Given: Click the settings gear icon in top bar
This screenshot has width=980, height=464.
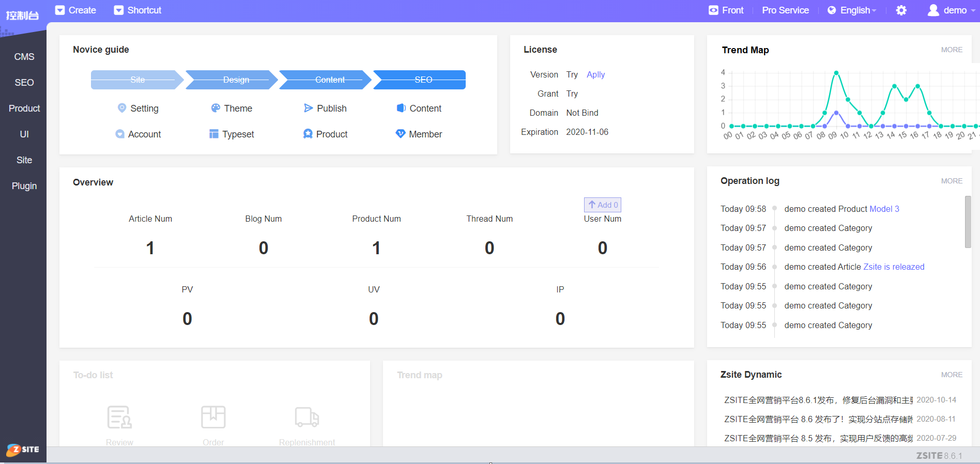Looking at the screenshot, I should (901, 10).
